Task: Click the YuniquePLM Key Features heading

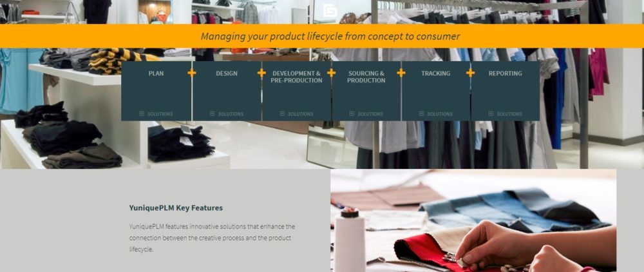Action: point(176,208)
